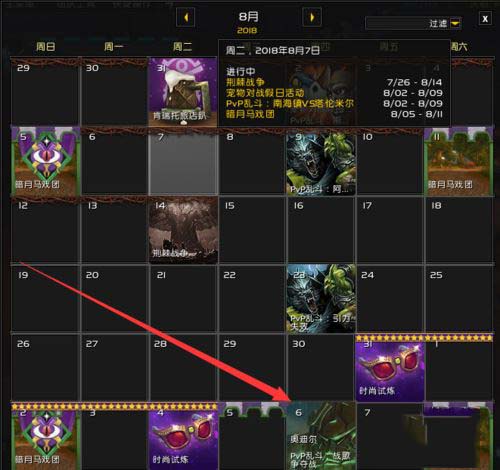Select the August 15 day cell
500x470 pixels.
coord(252,230)
